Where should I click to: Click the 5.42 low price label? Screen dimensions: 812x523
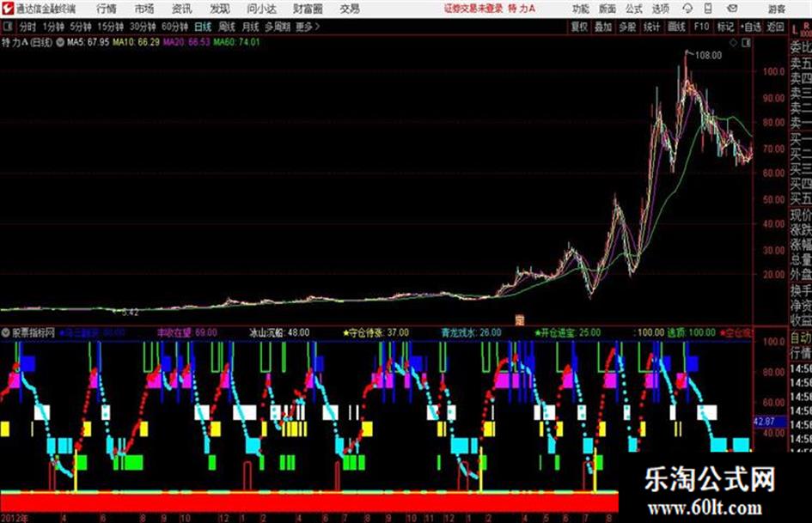pos(130,313)
